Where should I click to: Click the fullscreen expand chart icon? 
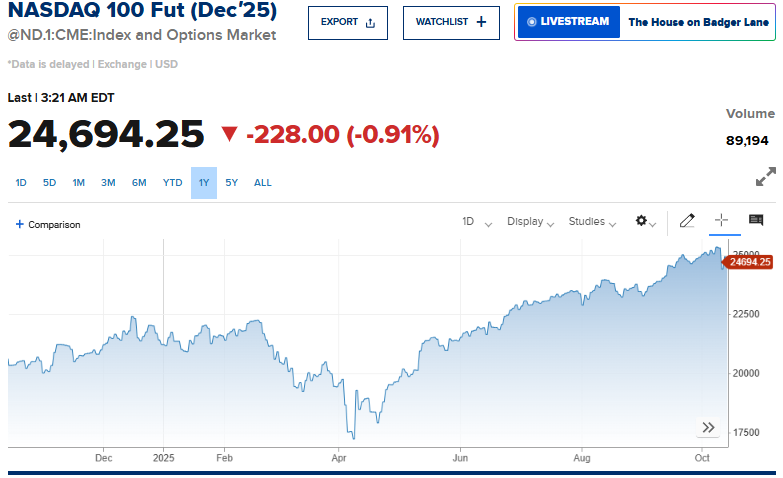(x=765, y=177)
